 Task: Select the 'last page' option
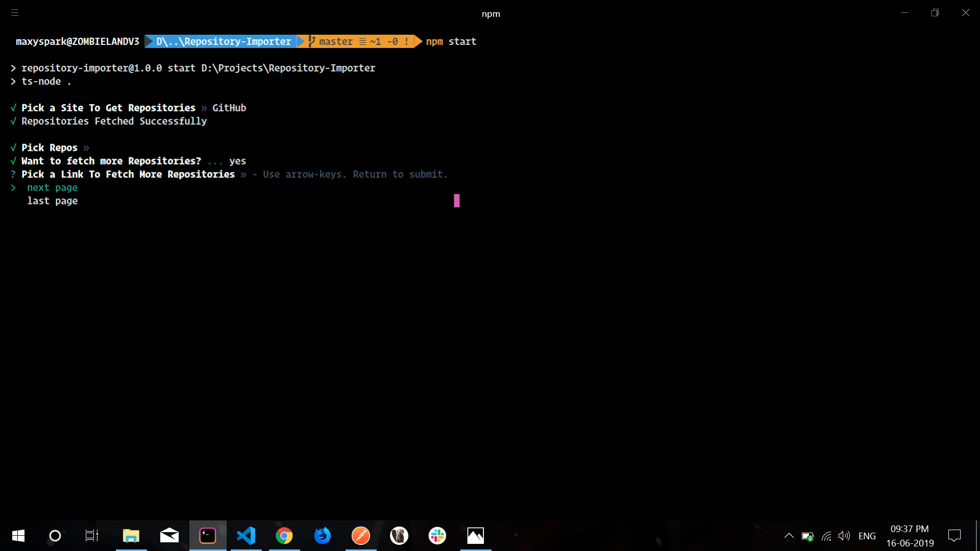(x=52, y=201)
